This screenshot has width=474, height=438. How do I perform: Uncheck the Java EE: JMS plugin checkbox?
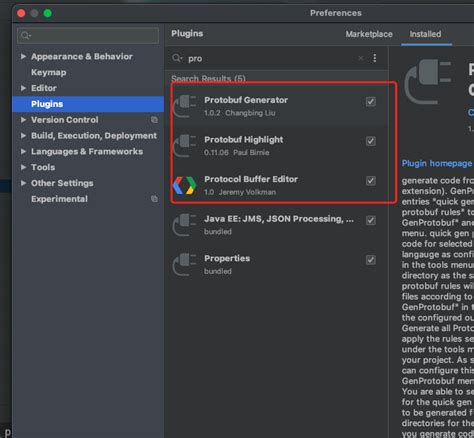pyautogui.click(x=371, y=220)
